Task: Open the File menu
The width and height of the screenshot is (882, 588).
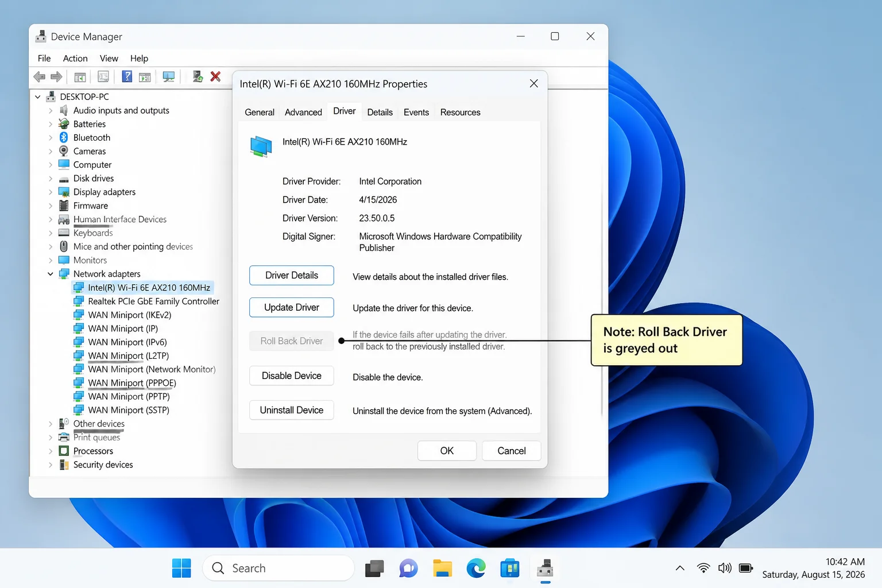Action: 44,58
